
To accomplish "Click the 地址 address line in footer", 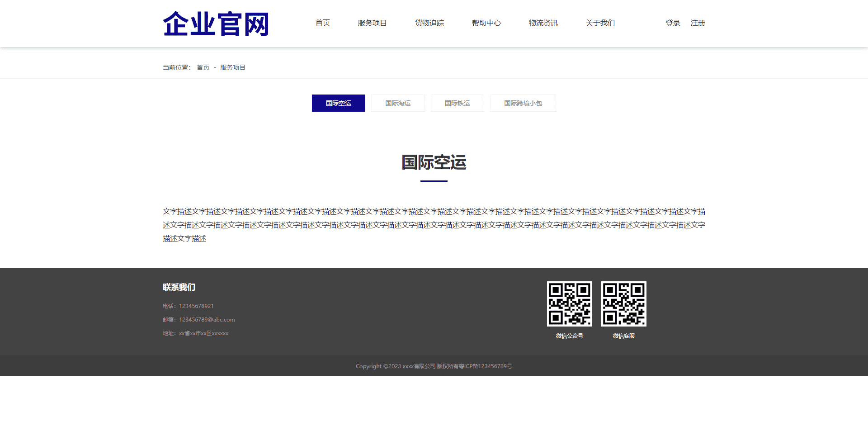I will click(195, 333).
